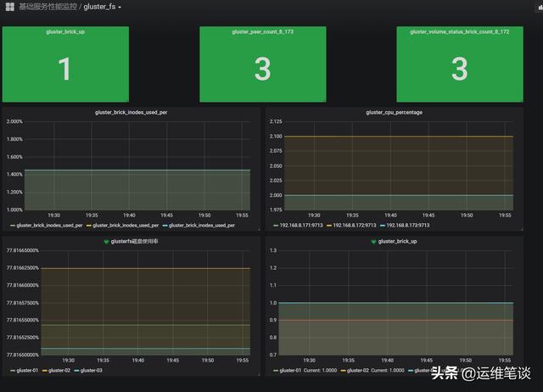Open the gluster_brick_up stat panel title menu
543x392 pixels.
[65, 32]
